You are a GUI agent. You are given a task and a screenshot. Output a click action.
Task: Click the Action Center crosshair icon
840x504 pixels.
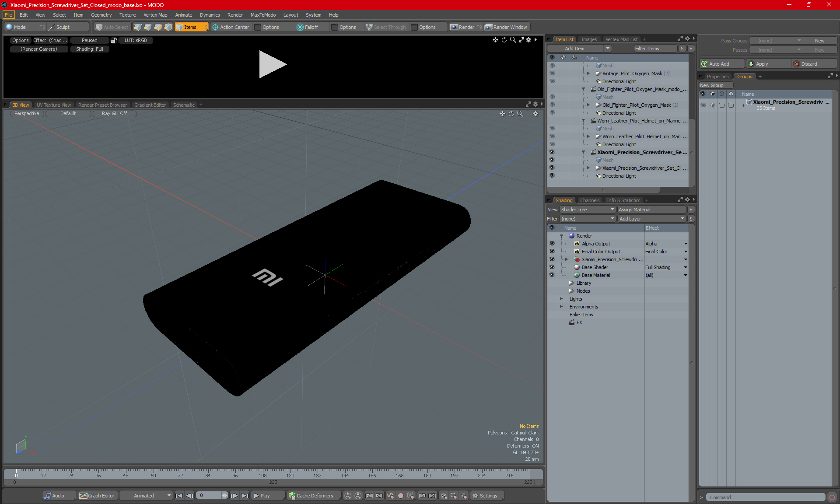(215, 27)
